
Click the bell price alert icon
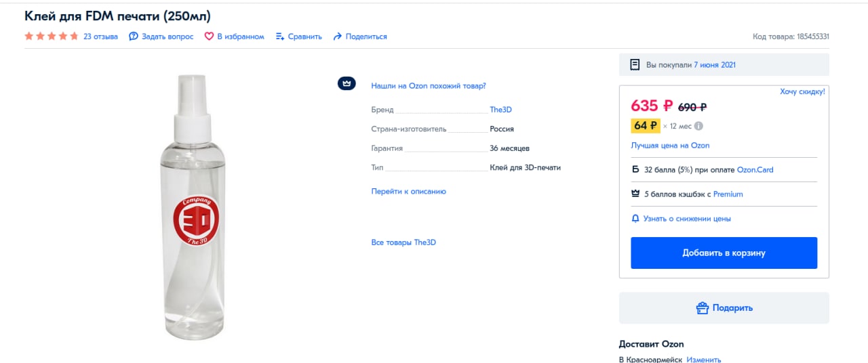point(635,219)
